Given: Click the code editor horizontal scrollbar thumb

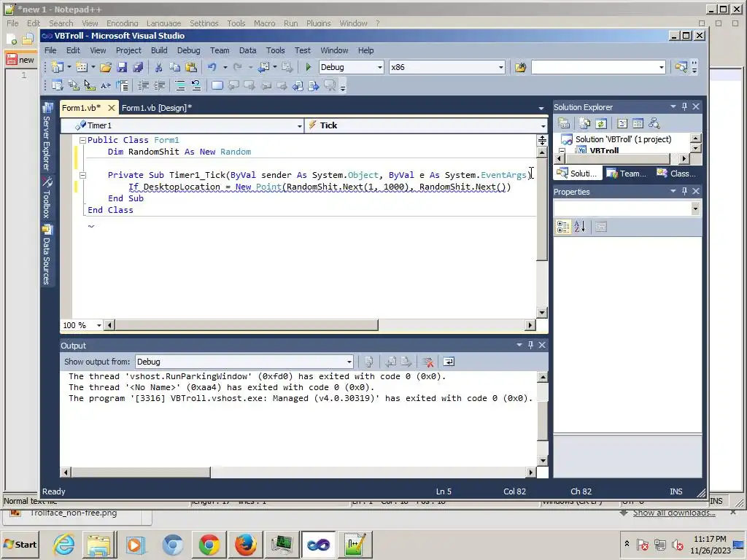Looking at the screenshot, I should 247,325.
